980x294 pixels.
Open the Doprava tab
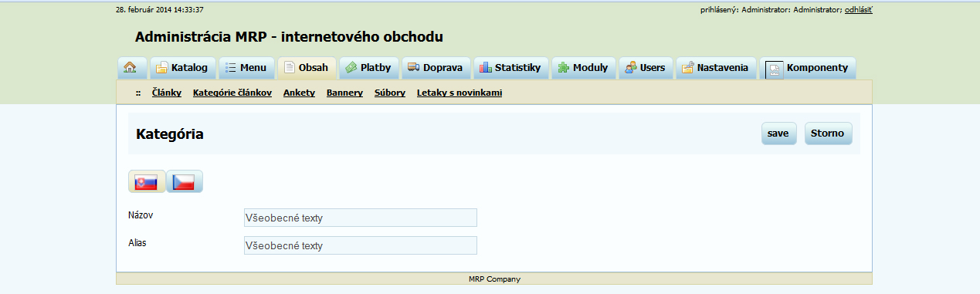click(436, 68)
